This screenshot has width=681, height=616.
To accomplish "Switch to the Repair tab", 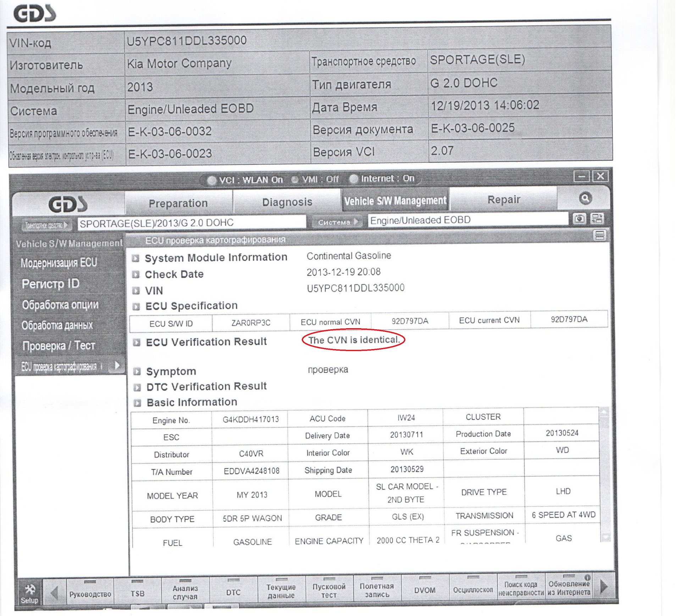I will 504,200.
